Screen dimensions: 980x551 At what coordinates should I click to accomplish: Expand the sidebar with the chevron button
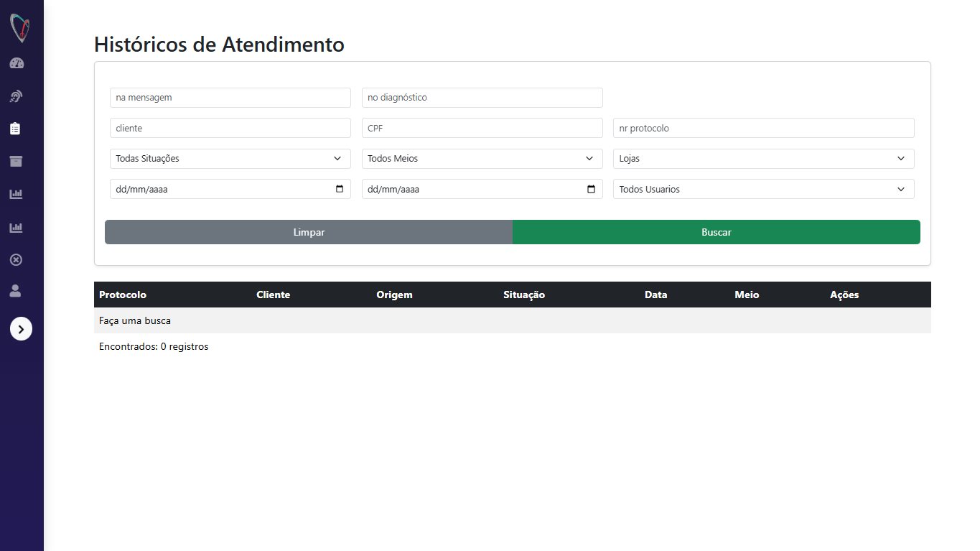coord(21,329)
